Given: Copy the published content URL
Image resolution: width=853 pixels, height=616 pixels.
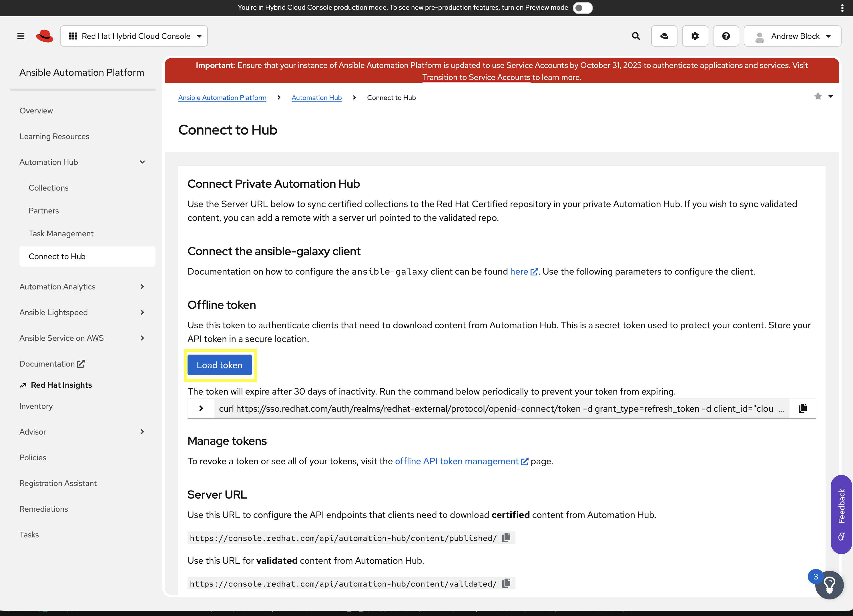Looking at the screenshot, I should (506, 537).
